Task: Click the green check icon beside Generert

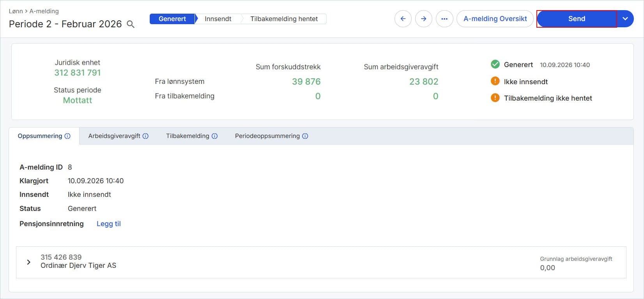Action: point(495,64)
